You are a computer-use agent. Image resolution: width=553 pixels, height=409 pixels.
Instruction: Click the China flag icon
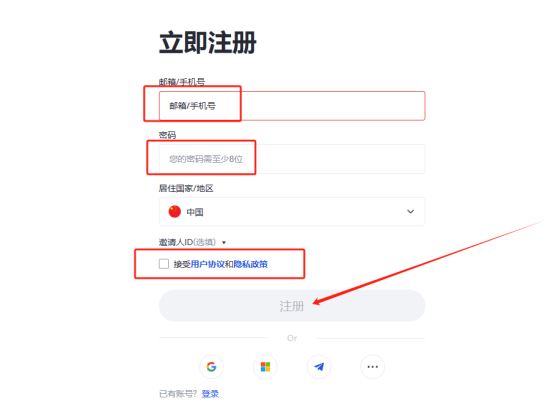click(175, 212)
